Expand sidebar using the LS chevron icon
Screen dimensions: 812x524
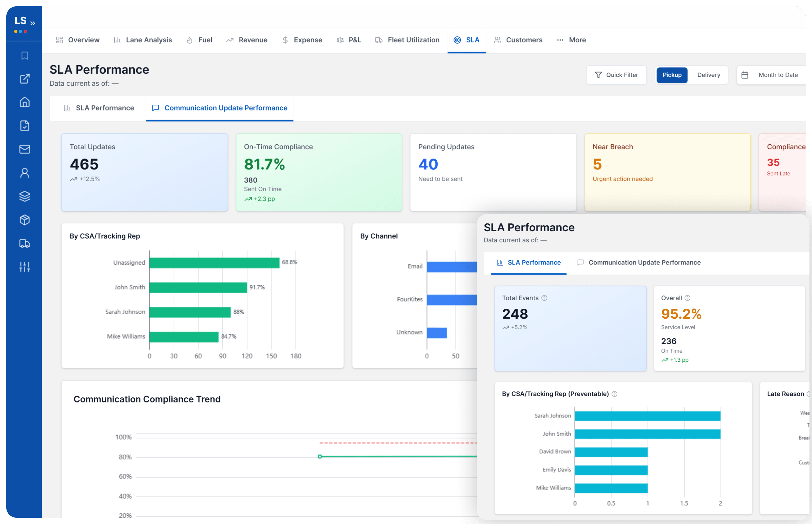click(x=33, y=23)
